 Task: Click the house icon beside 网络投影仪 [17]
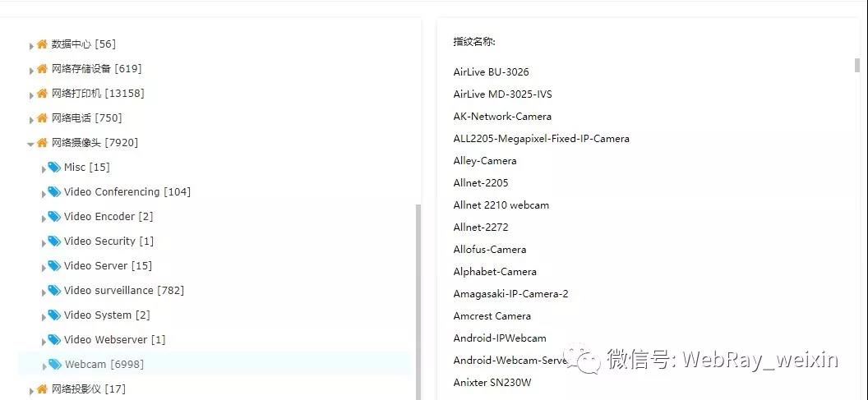42,389
